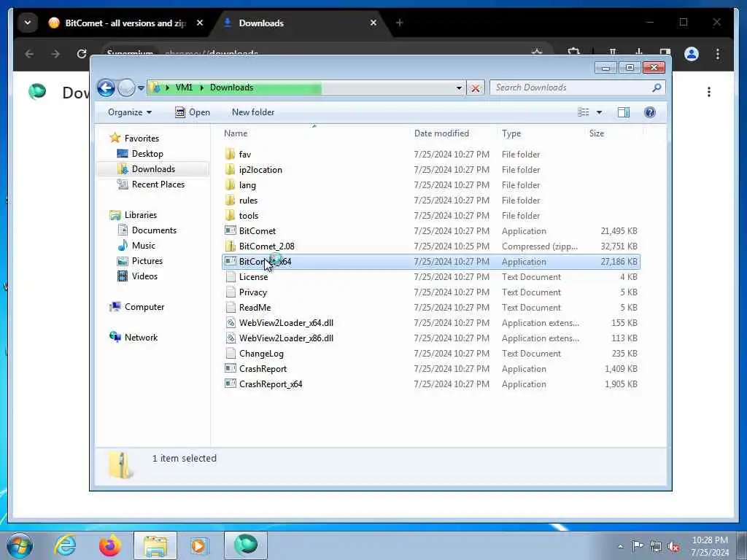This screenshot has height=560, width=747.
Task: Open the recent locations dropdown arrow
Action: tap(141, 88)
